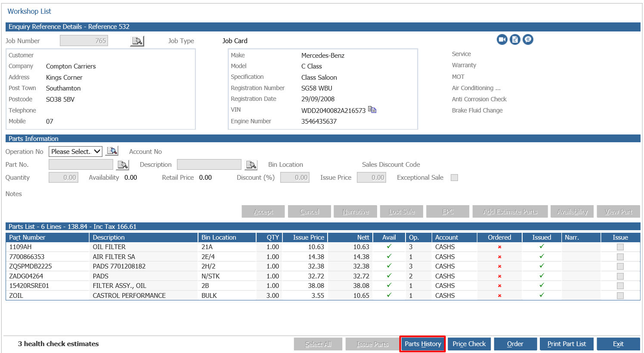644x353 pixels.
Task: Click the EPC button
Action: [448, 212]
